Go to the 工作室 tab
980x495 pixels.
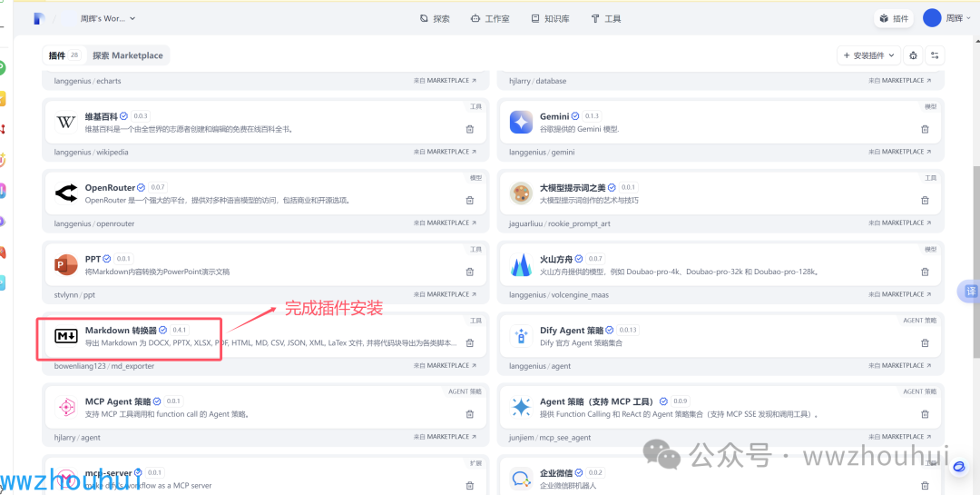point(490,19)
